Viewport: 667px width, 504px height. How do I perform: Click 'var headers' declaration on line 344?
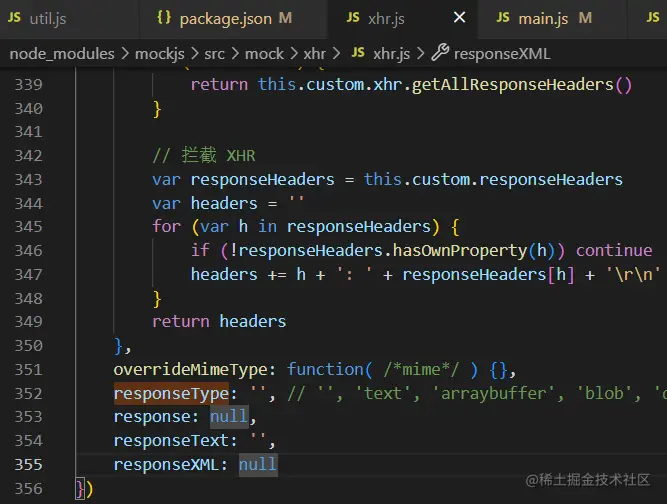205,203
